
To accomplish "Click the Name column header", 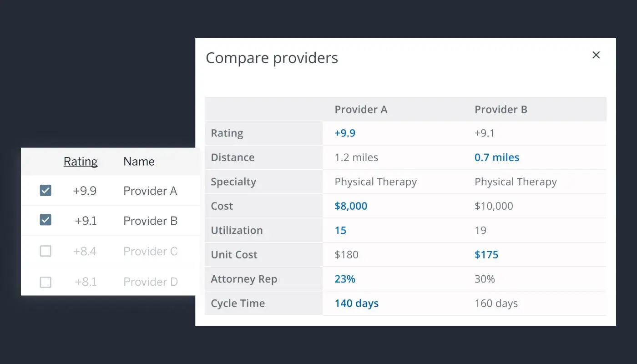I will pyautogui.click(x=139, y=162).
